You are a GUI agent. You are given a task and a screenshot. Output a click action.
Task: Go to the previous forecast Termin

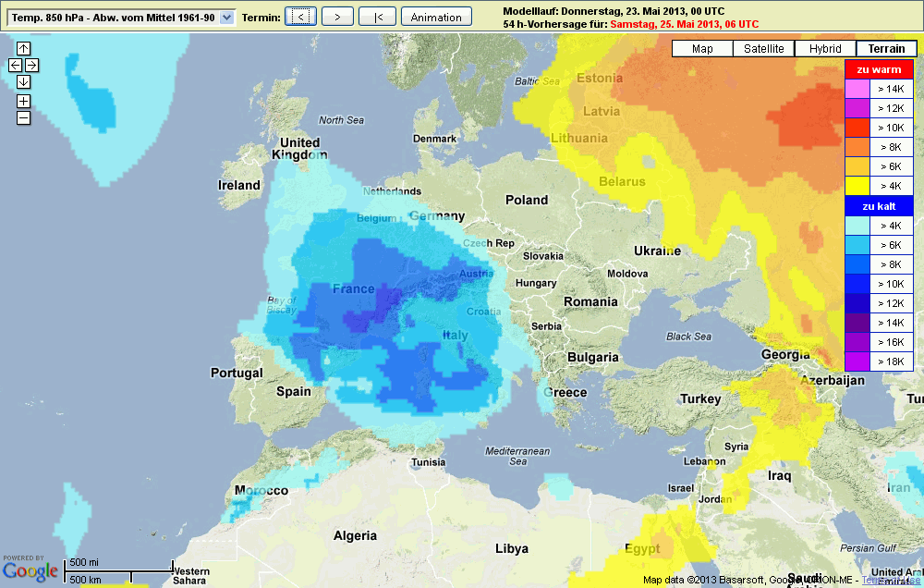(300, 17)
